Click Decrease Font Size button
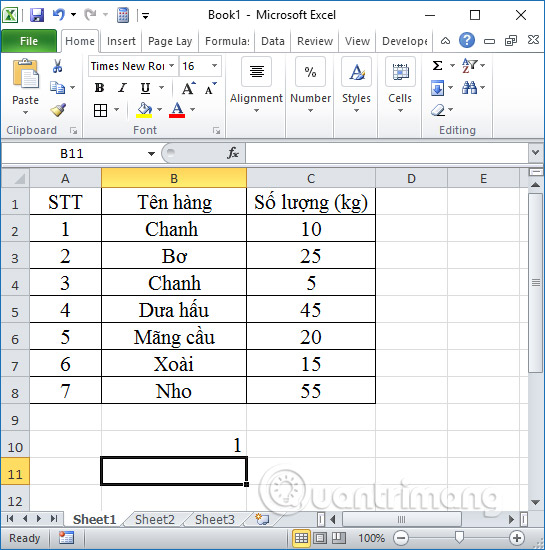Image resolution: width=545 pixels, height=550 pixels. coord(210,88)
